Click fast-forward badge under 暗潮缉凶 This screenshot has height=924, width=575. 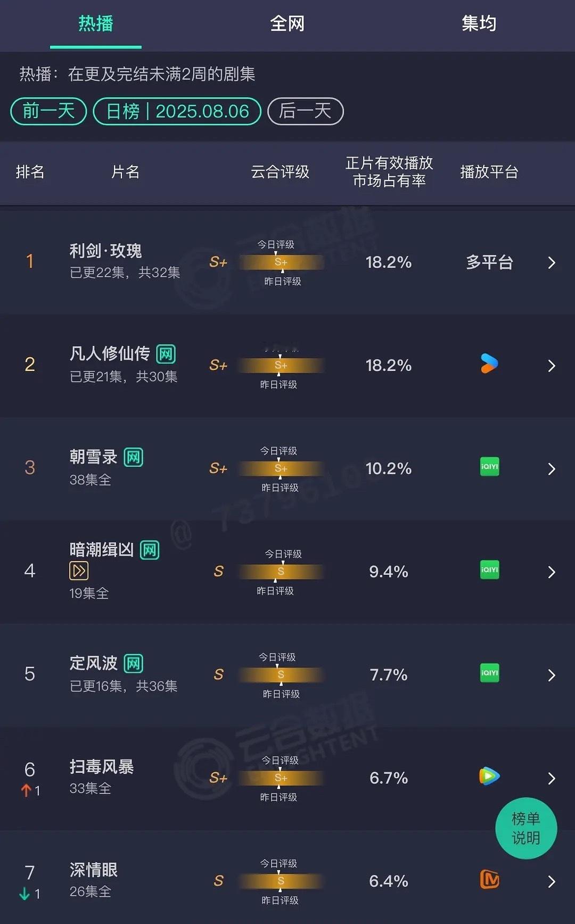(x=79, y=571)
